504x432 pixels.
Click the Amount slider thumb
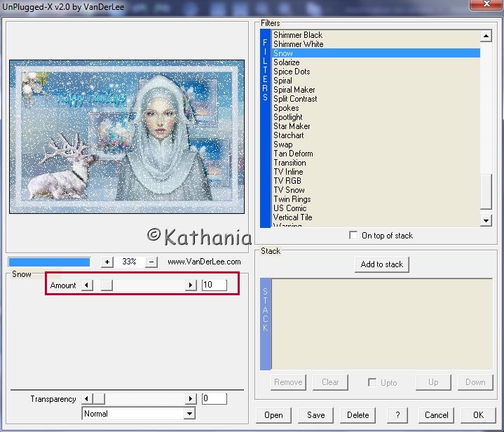click(107, 285)
